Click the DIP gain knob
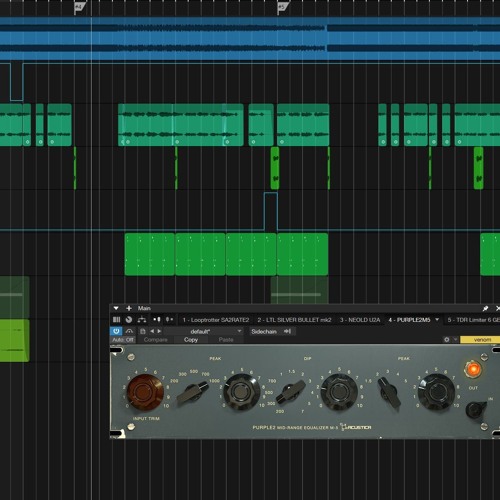This screenshot has width=500, height=500. click(339, 392)
